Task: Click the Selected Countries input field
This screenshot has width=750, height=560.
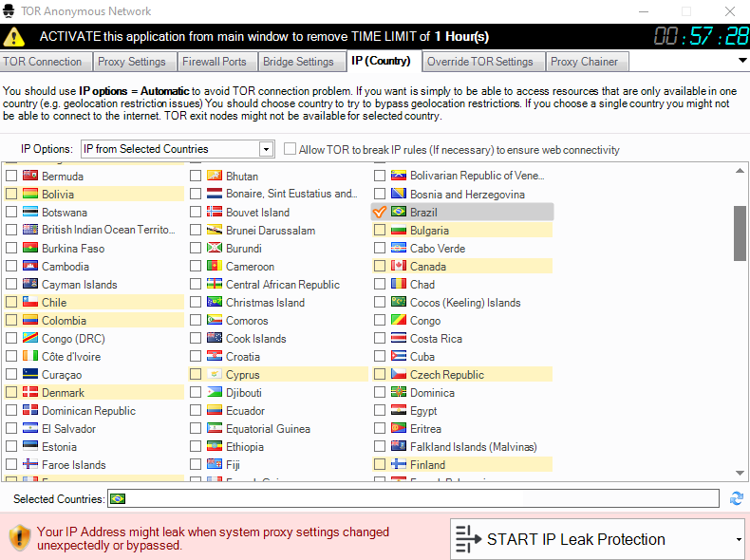Action: tap(413, 498)
